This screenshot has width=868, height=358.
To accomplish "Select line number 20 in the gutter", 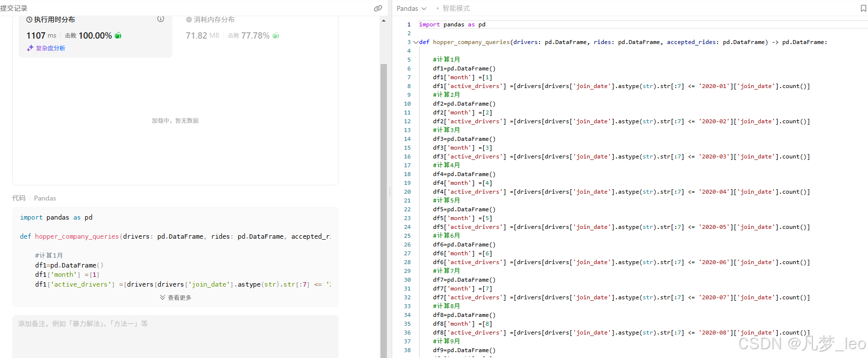I will [x=407, y=192].
